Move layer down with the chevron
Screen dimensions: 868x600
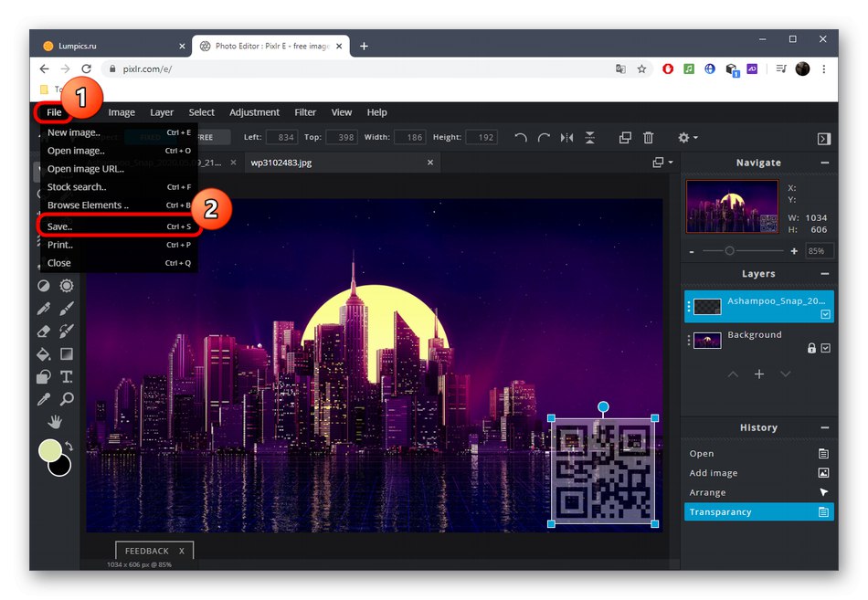785,374
